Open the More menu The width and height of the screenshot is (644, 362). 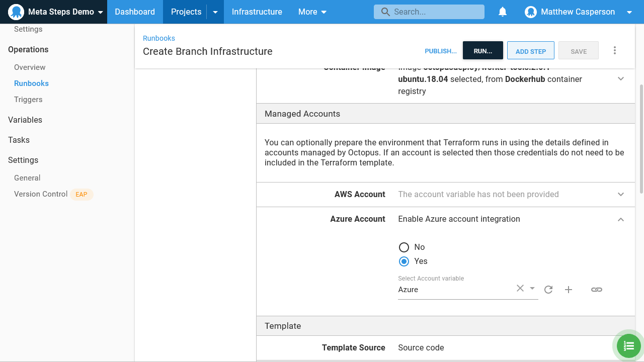point(312,12)
